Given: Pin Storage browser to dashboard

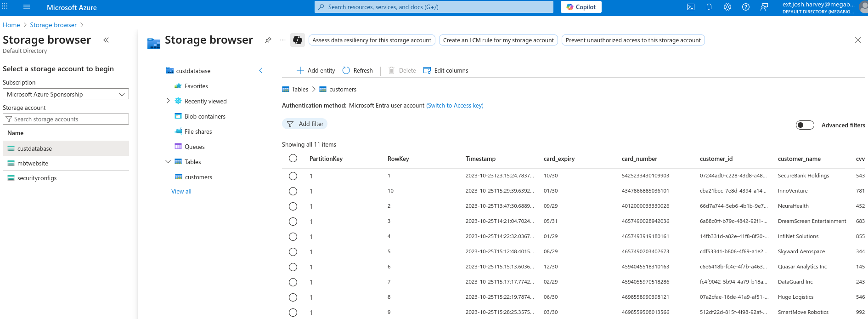Looking at the screenshot, I should [x=268, y=40].
